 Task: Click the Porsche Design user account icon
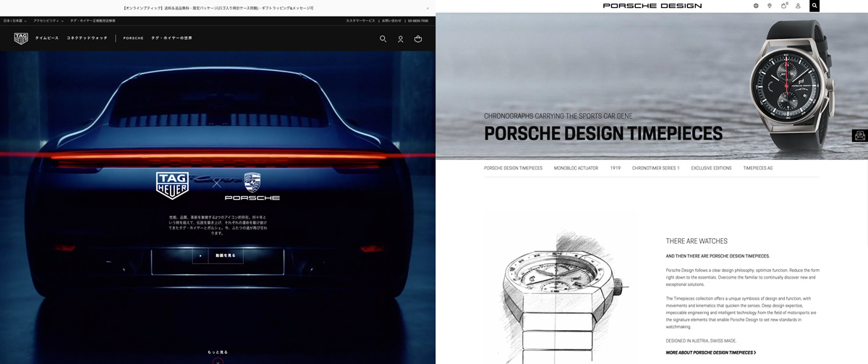click(x=798, y=6)
